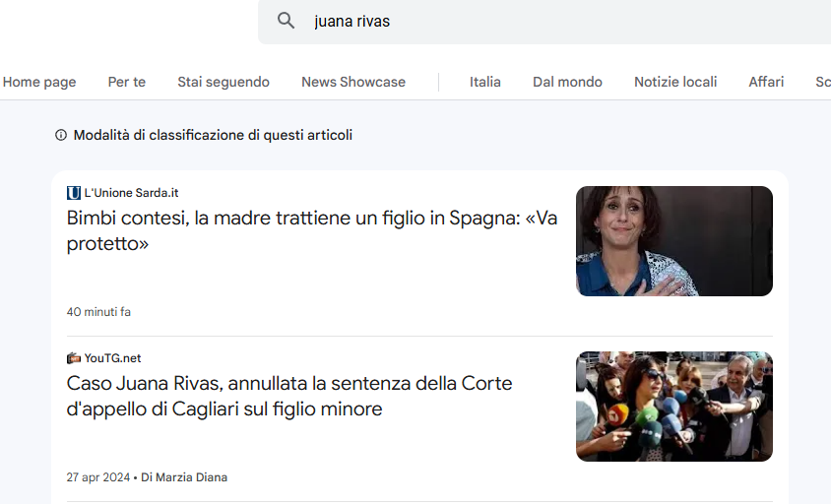The width and height of the screenshot is (831, 504).
Task: Open the Per te tab
Action: pyautogui.click(x=127, y=82)
